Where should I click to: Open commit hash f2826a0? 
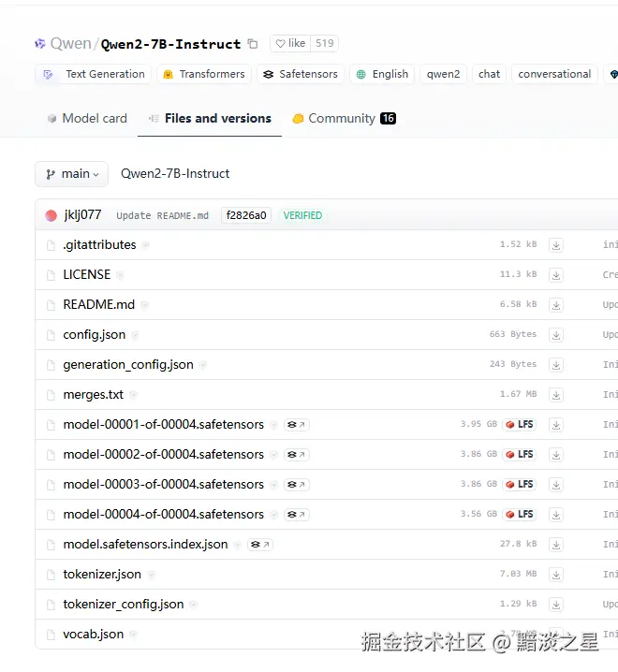tap(246, 215)
